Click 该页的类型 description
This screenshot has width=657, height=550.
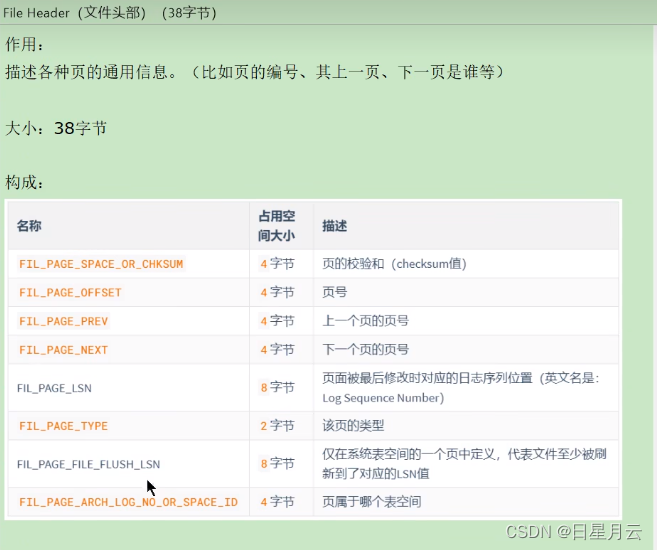[x=353, y=426]
